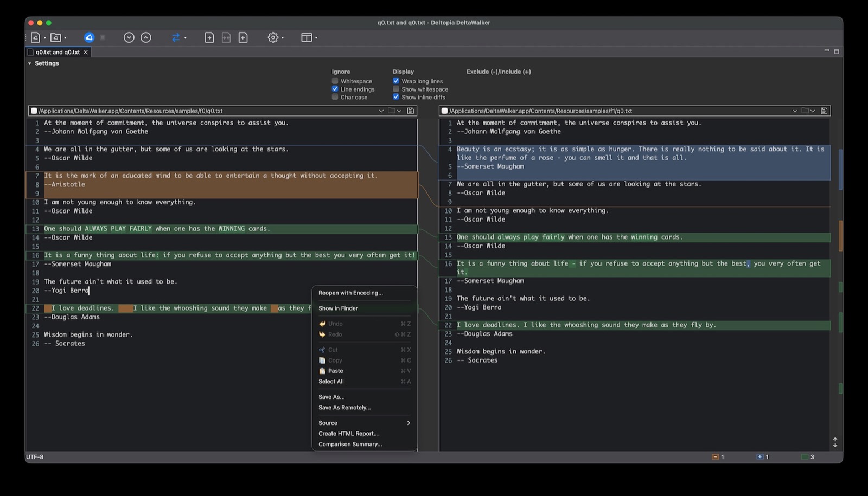Expand right file path history dropdown
Screen dimensions: 868x496
click(x=795, y=111)
